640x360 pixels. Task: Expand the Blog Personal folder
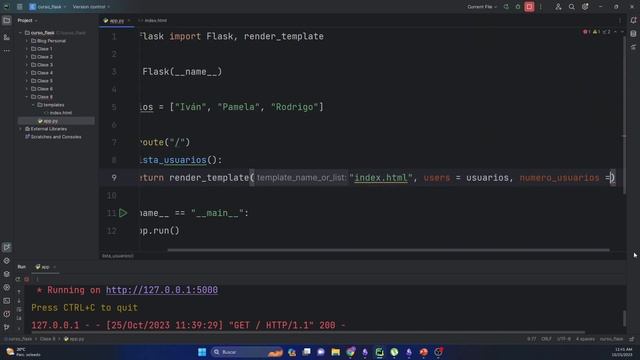click(x=27, y=41)
